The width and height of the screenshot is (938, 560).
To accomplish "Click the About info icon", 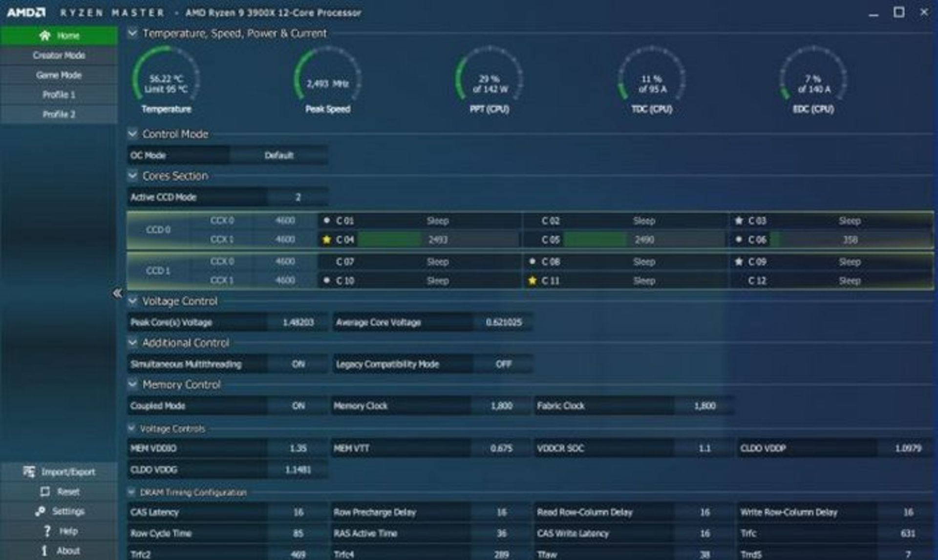I will point(44,551).
